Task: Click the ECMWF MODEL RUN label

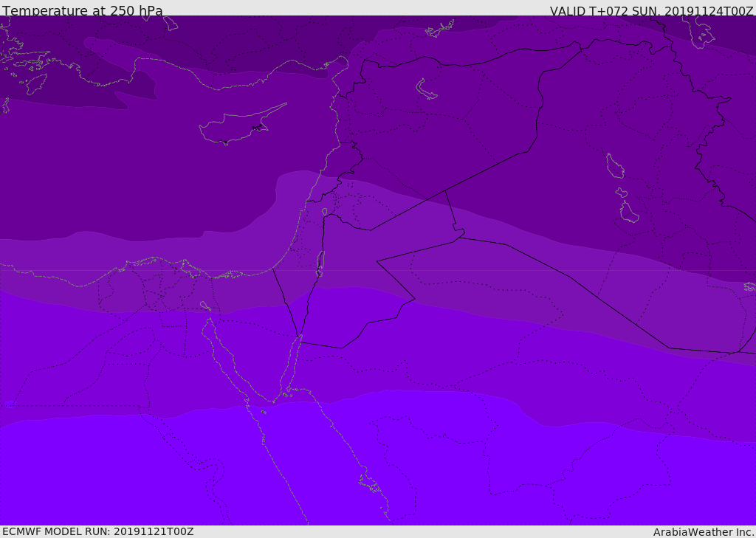Action: point(98,531)
